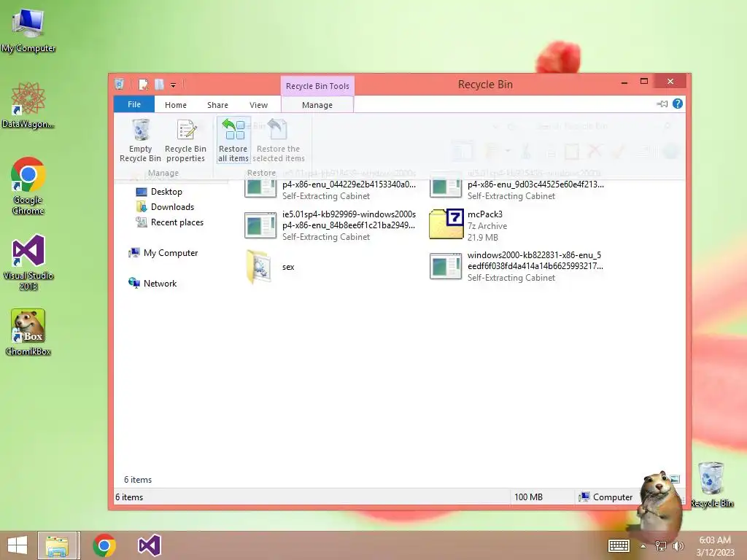Switch to the View ribbon tab
The image size is (747, 560).
tap(259, 105)
